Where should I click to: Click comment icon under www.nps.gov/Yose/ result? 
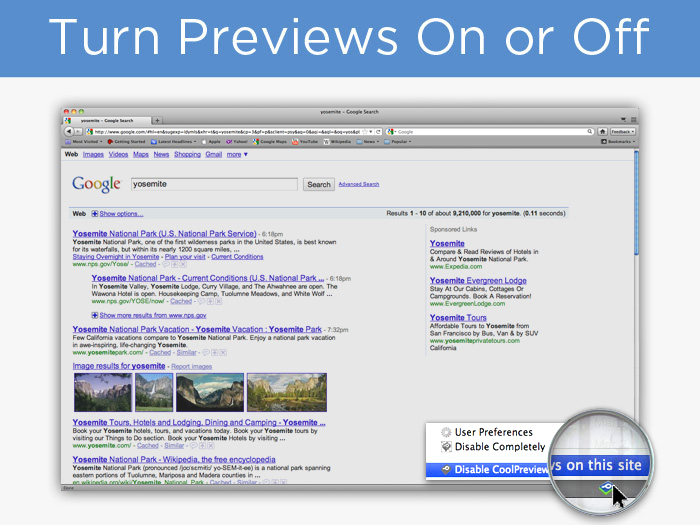click(166, 264)
